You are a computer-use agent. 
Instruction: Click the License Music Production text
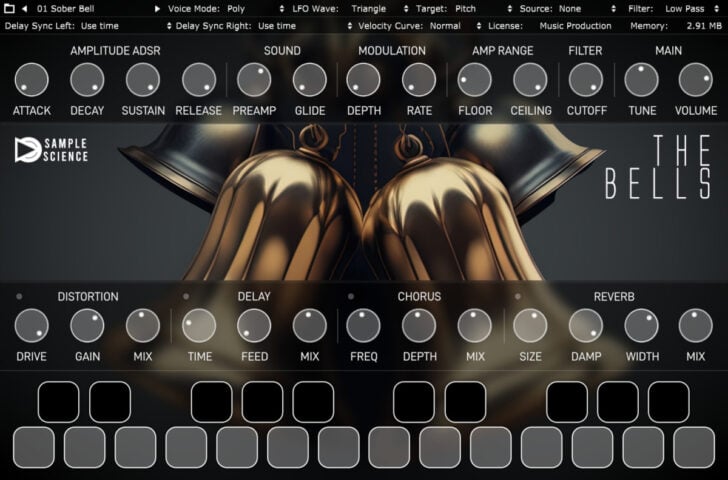click(x=575, y=26)
